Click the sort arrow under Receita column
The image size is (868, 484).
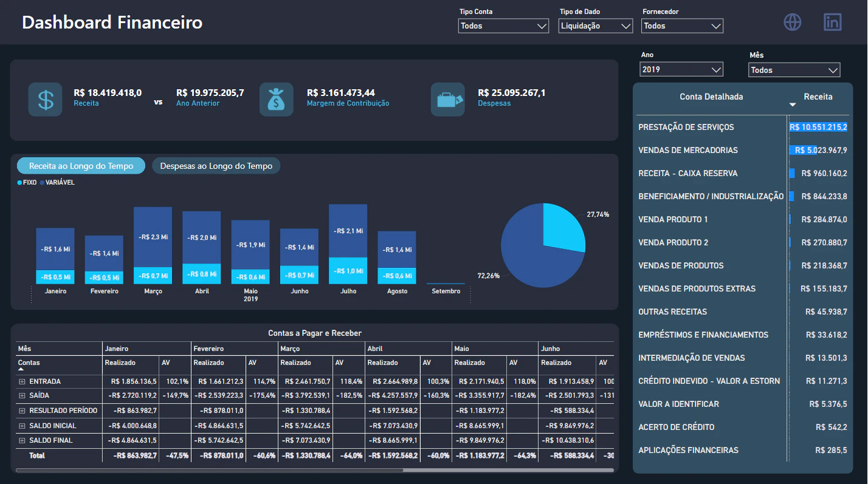pyautogui.click(x=793, y=105)
